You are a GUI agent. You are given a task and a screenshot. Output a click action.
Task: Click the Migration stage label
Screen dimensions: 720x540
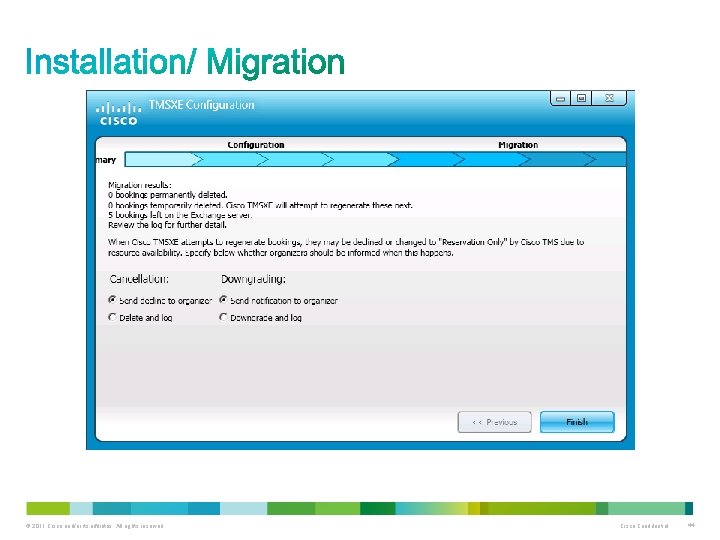click(x=518, y=145)
